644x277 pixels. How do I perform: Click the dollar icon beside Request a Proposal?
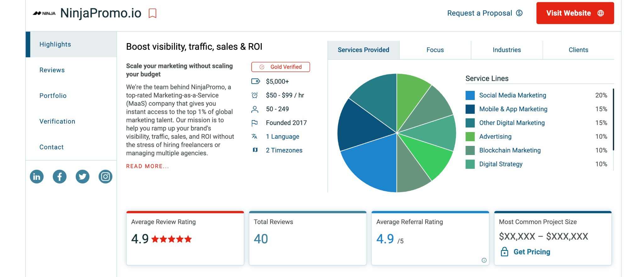(x=519, y=13)
